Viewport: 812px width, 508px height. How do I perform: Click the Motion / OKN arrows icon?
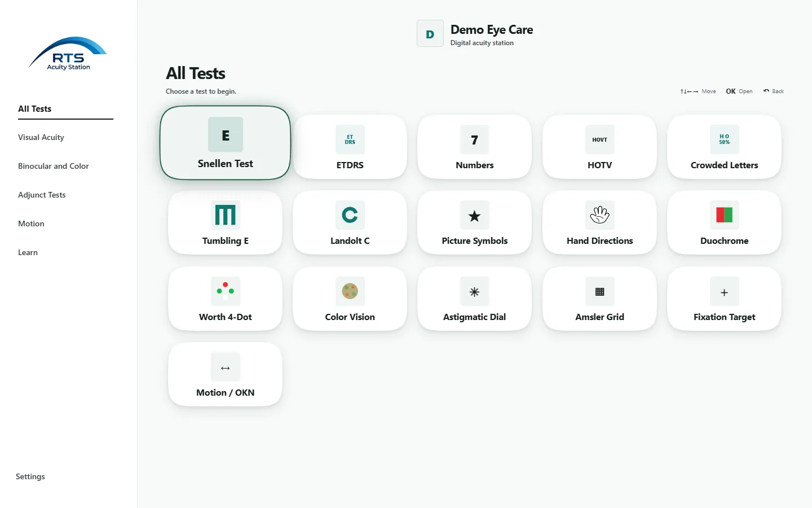coord(226,367)
